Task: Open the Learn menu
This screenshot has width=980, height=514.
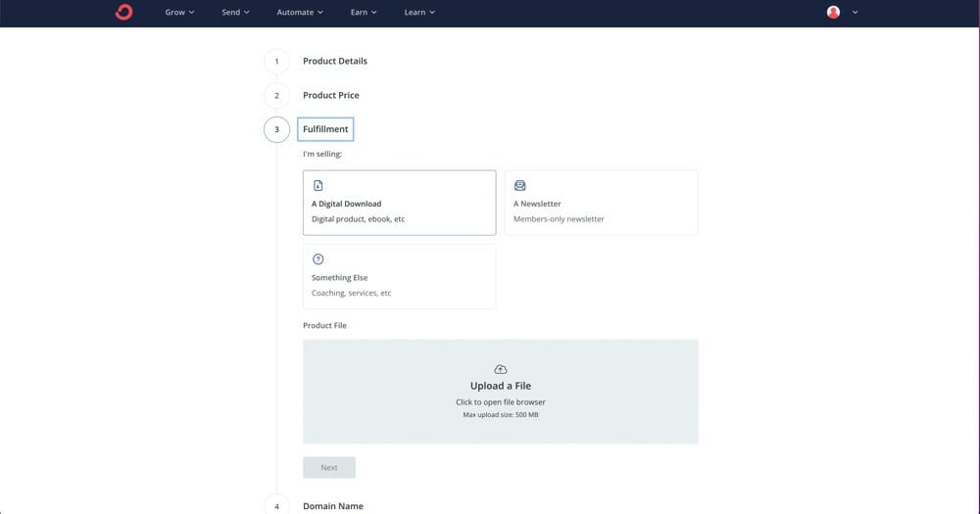Action: pos(419,12)
